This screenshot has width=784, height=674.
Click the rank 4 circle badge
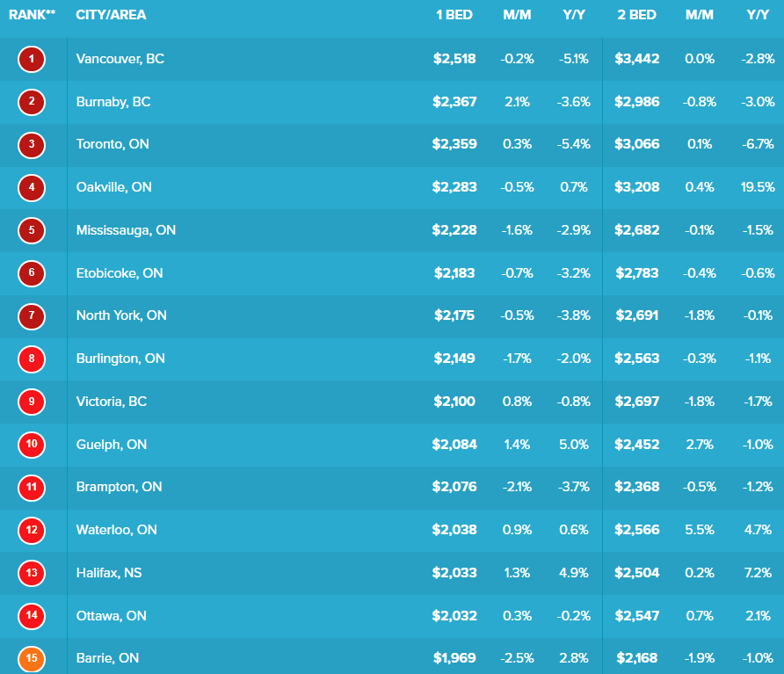click(x=32, y=188)
